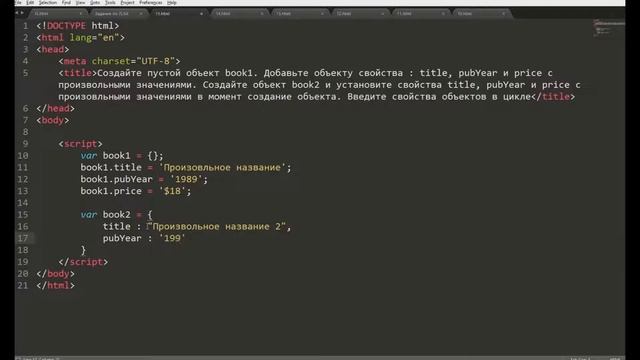Image resolution: width=640 pixels, height=360 pixels.
Task: Click the unsaved dot on the active tab
Action: 201,14
